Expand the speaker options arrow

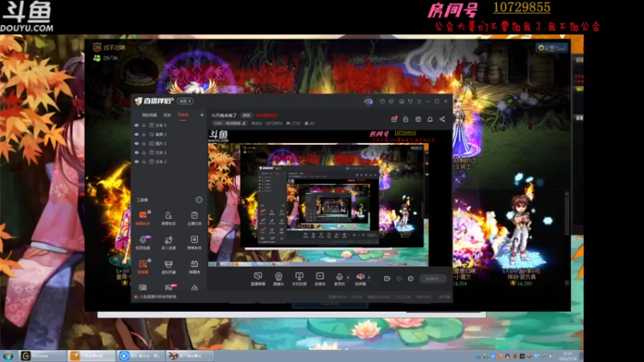click(x=369, y=278)
